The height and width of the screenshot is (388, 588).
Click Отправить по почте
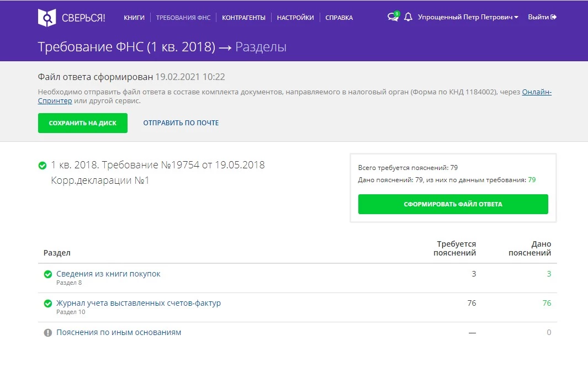tap(181, 123)
